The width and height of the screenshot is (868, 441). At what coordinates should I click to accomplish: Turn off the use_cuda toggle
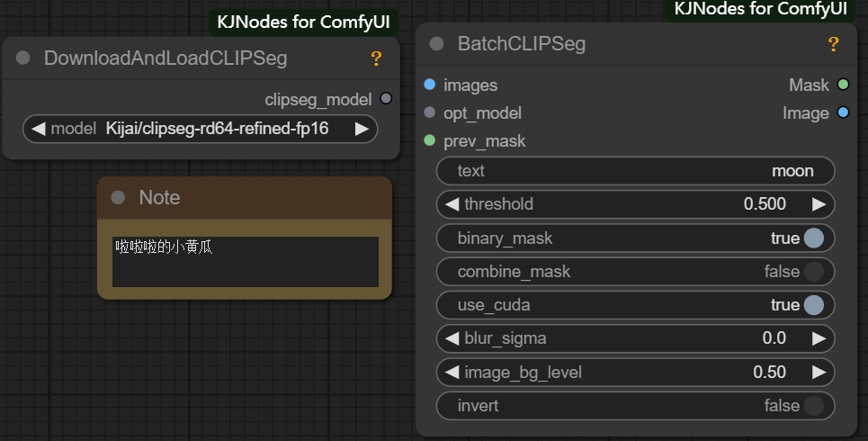(813, 305)
